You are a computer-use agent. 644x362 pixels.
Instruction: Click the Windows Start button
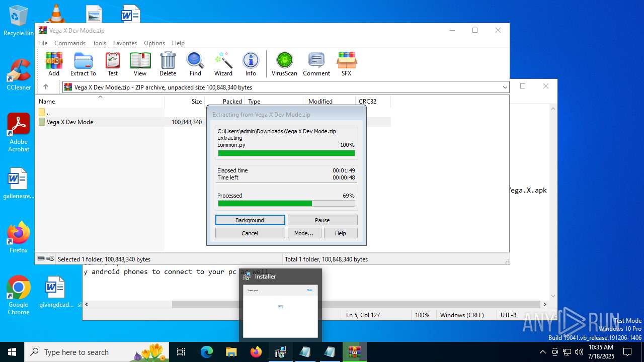12,352
